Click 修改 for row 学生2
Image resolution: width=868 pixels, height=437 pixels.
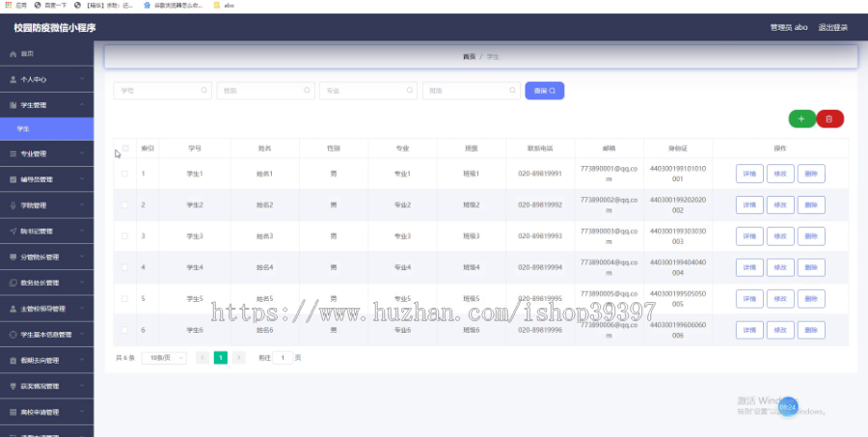780,205
